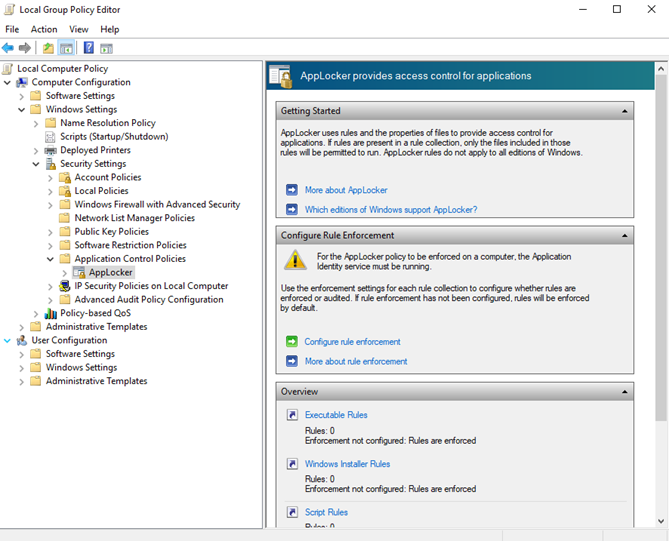The height and width of the screenshot is (541, 669).
Task: Select Network List Manager Policies
Action: click(135, 218)
